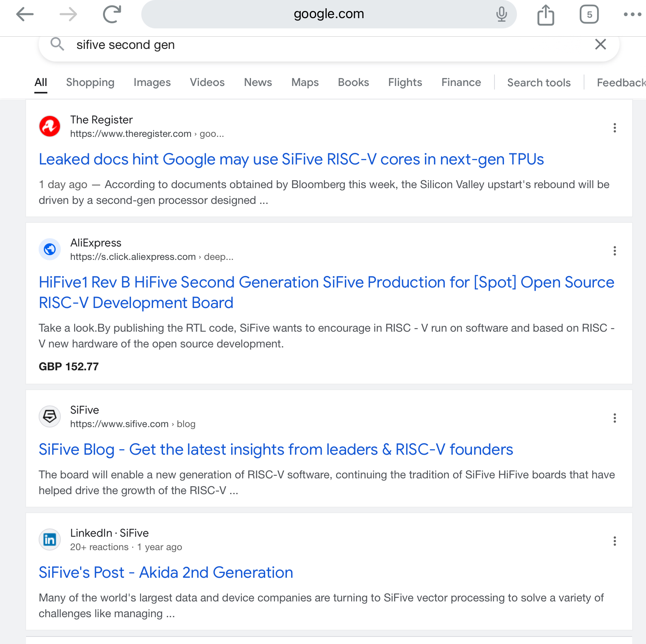
Task: Switch to the Finance tab
Action: [x=461, y=82]
